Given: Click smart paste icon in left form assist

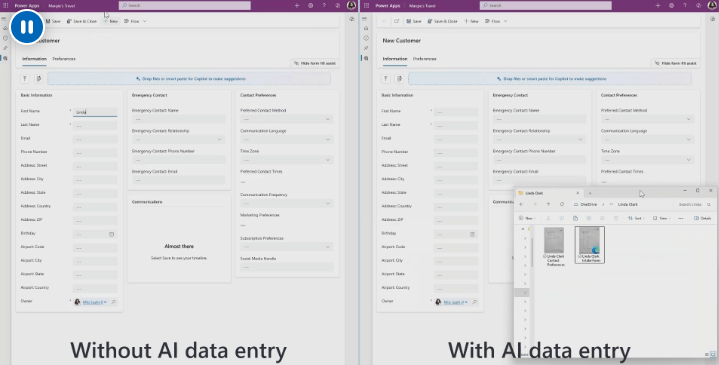Looking at the screenshot, I should (x=39, y=79).
